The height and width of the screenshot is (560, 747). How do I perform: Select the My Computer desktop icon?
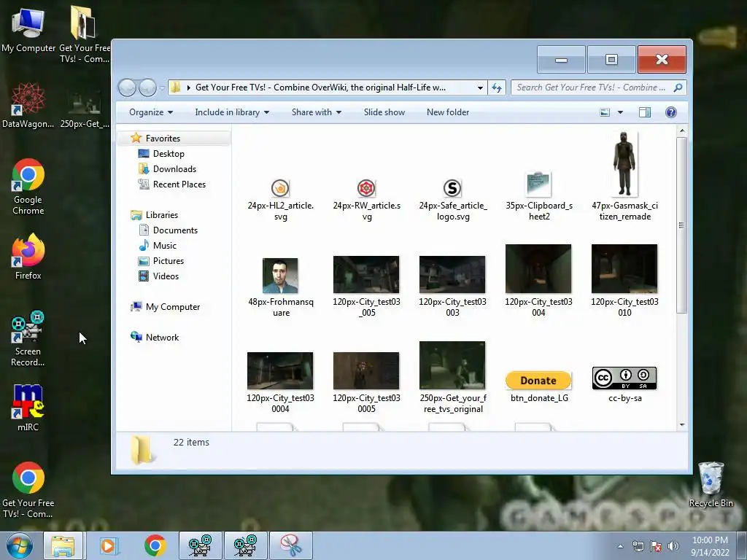pyautogui.click(x=28, y=31)
